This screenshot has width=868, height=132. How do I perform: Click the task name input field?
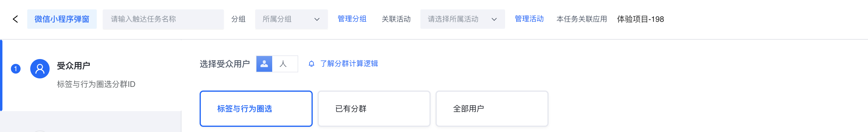(x=163, y=19)
